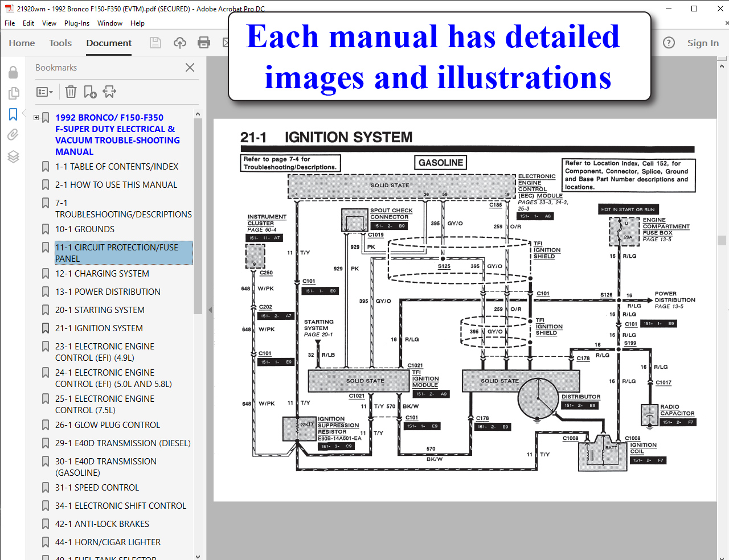Open bookmark 24-1 Engine Control 5.0L and 5.8L
The image size is (729, 560).
(x=113, y=378)
